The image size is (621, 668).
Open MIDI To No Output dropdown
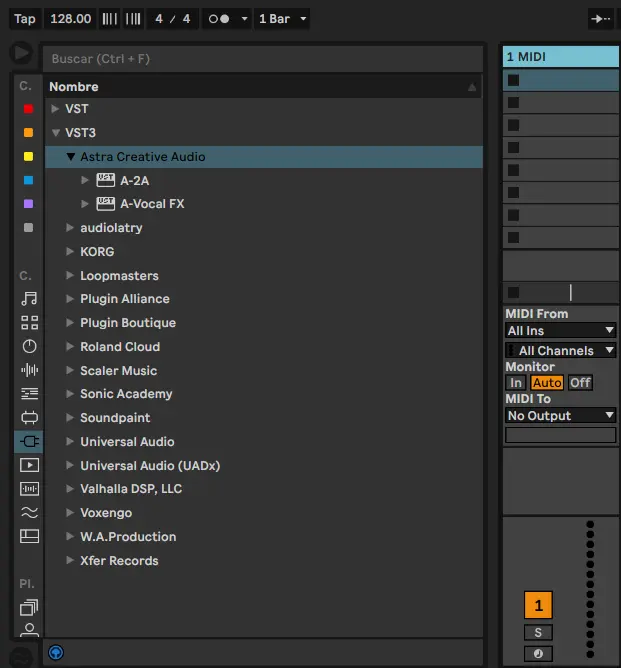coord(561,415)
